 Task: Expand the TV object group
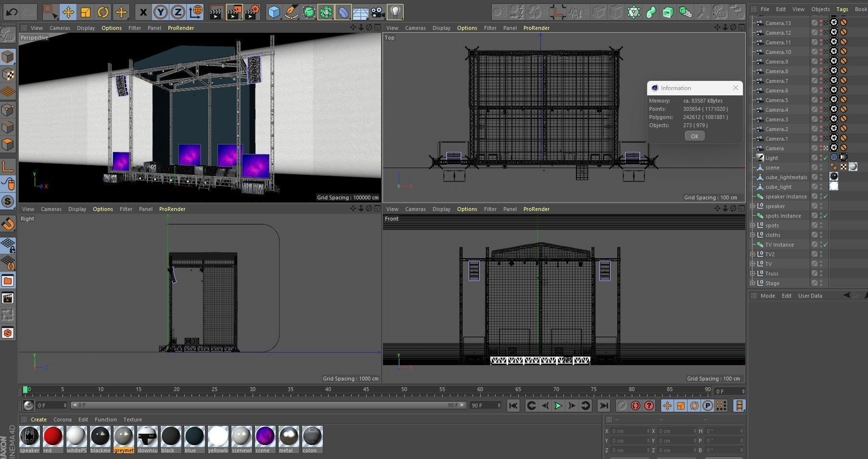tap(753, 264)
